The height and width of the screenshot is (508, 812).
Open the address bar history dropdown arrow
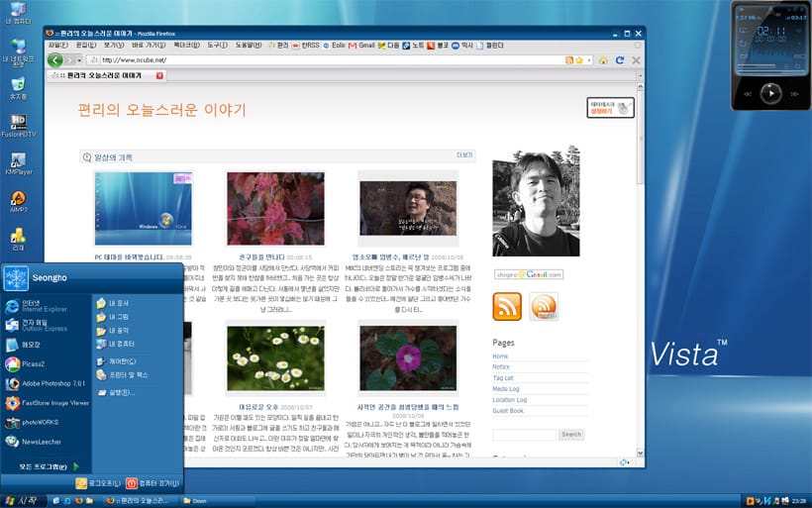click(589, 59)
